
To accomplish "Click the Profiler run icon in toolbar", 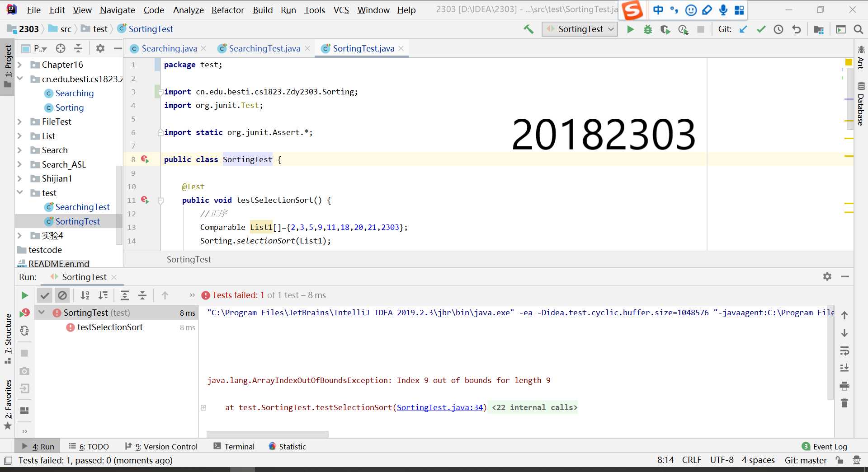I will tap(683, 29).
